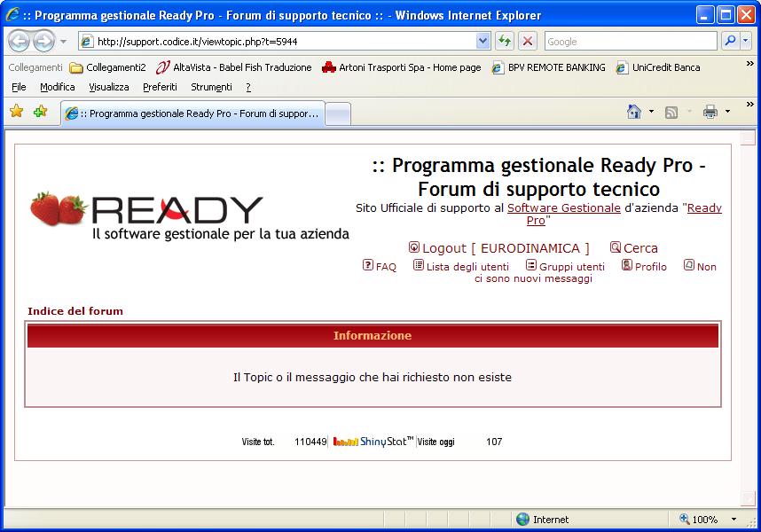The image size is (761, 532).
Task: Expand the address bar history dropdown
Action: 482,41
